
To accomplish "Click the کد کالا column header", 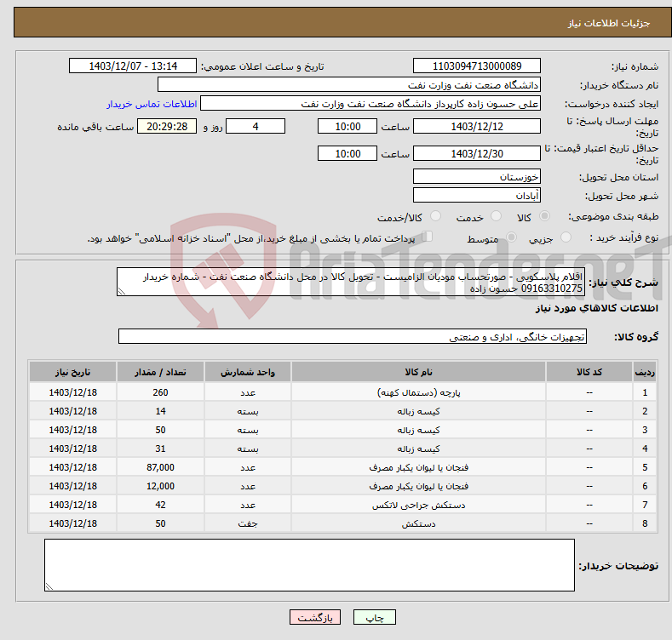I will click(x=589, y=372).
